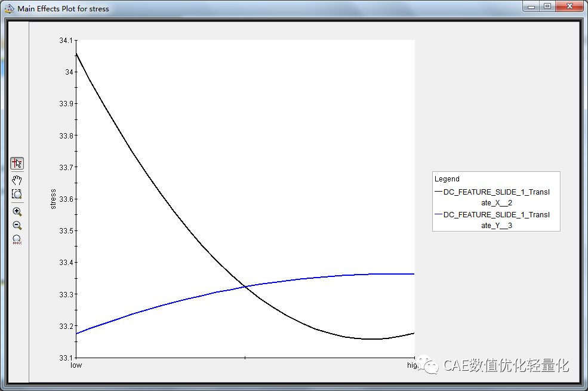588x391 pixels.
Task: Click the blue line legend swatch
Action: click(x=438, y=214)
